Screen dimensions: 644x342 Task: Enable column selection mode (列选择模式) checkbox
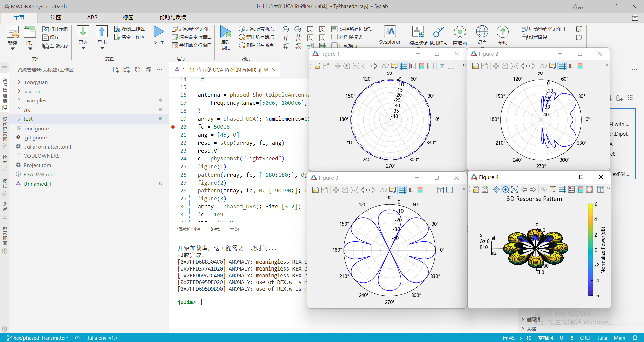(x=334, y=37)
